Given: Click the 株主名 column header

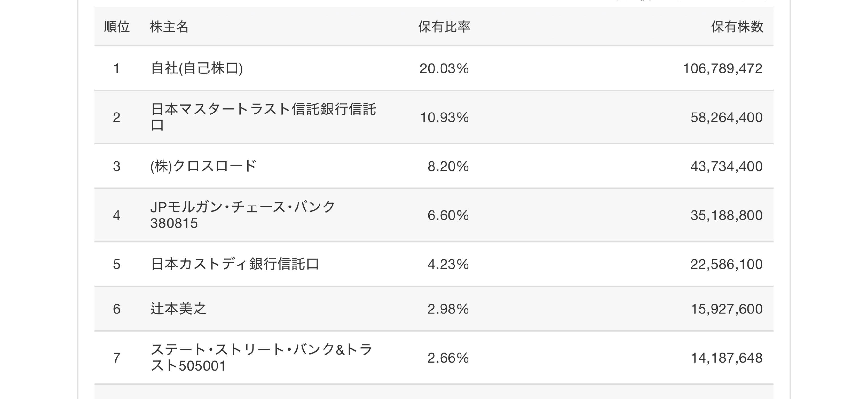Looking at the screenshot, I should 169,27.
